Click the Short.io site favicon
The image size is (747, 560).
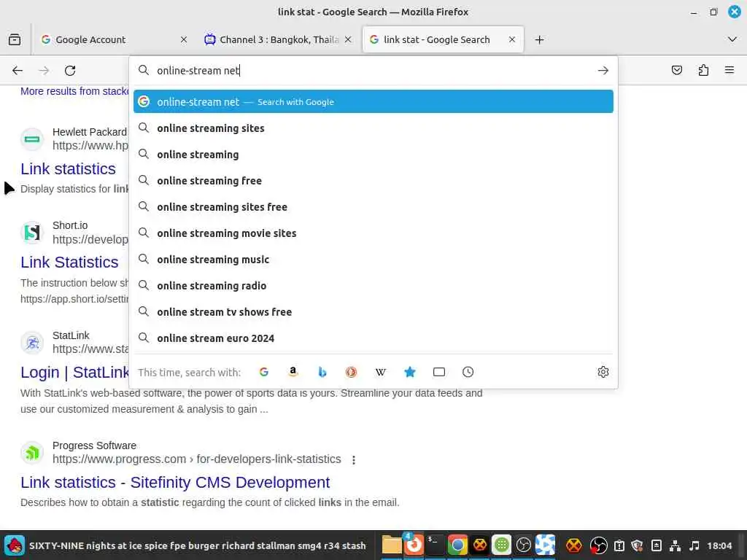tap(32, 233)
